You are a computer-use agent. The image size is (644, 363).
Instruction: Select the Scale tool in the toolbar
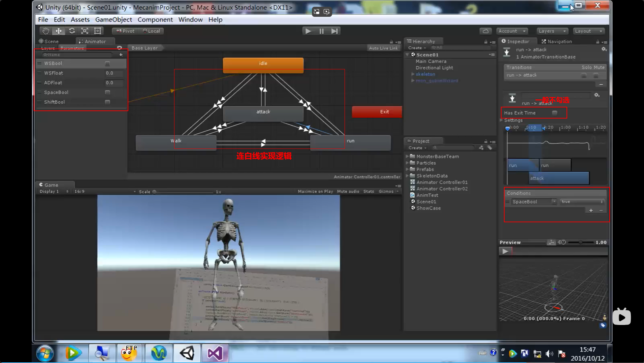coord(85,31)
